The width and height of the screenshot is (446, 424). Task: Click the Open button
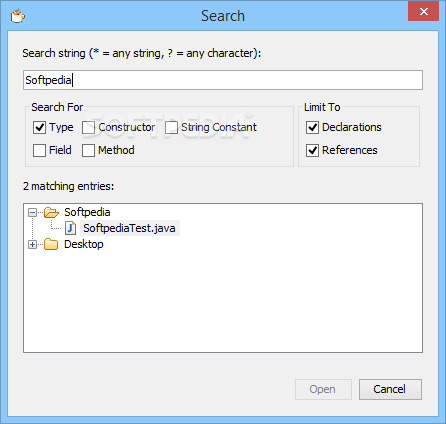click(323, 389)
